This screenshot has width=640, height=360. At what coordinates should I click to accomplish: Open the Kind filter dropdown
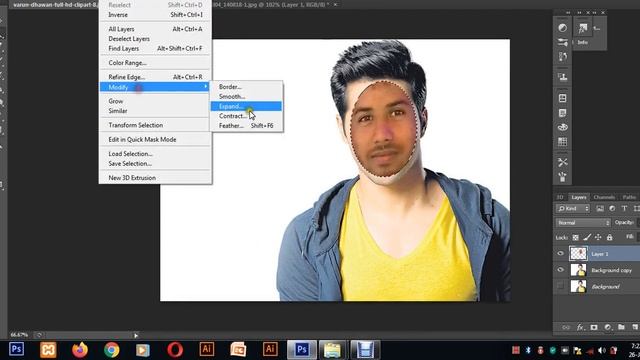(573, 209)
